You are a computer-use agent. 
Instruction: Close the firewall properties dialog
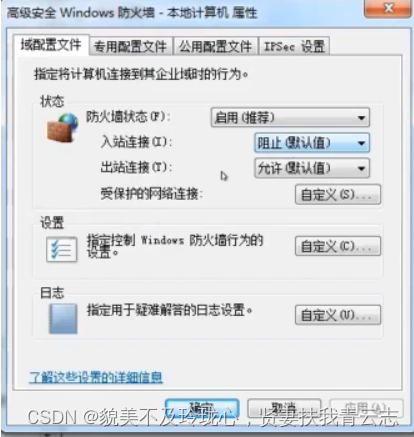388,8
